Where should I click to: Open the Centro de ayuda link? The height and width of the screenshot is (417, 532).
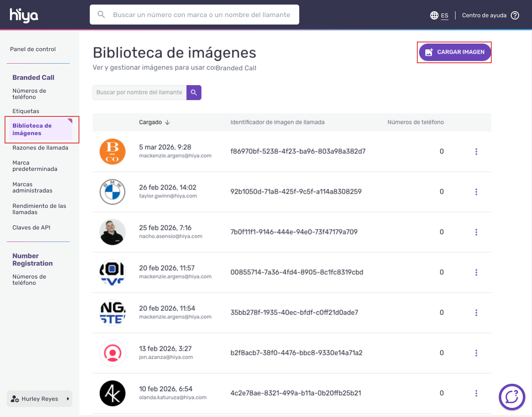484,15
